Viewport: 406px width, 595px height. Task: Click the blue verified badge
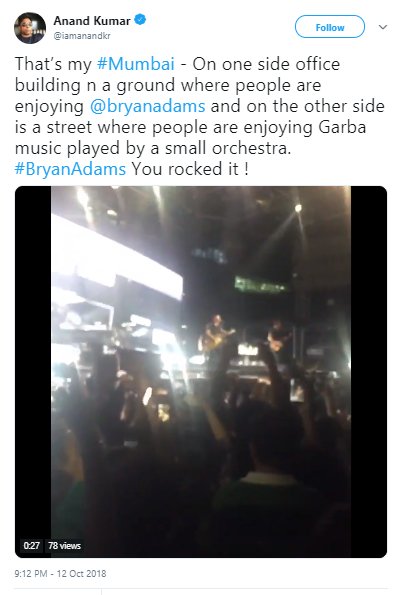point(140,19)
